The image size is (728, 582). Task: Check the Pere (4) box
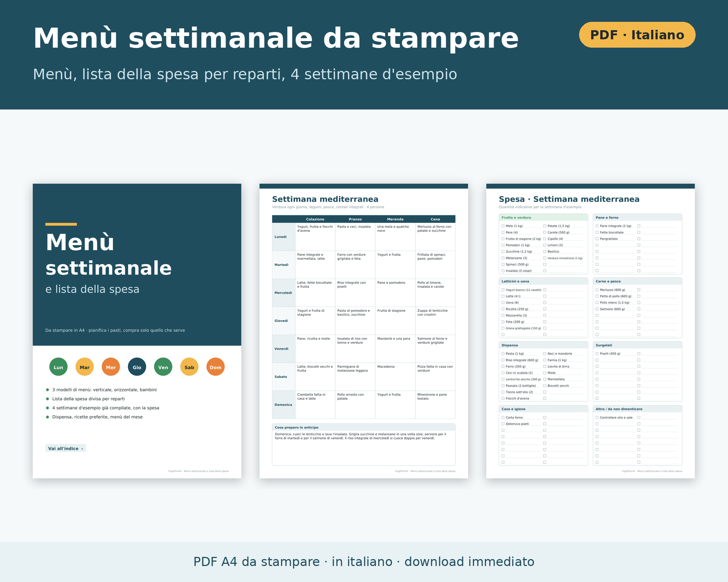pyautogui.click(x=503, y=232)
